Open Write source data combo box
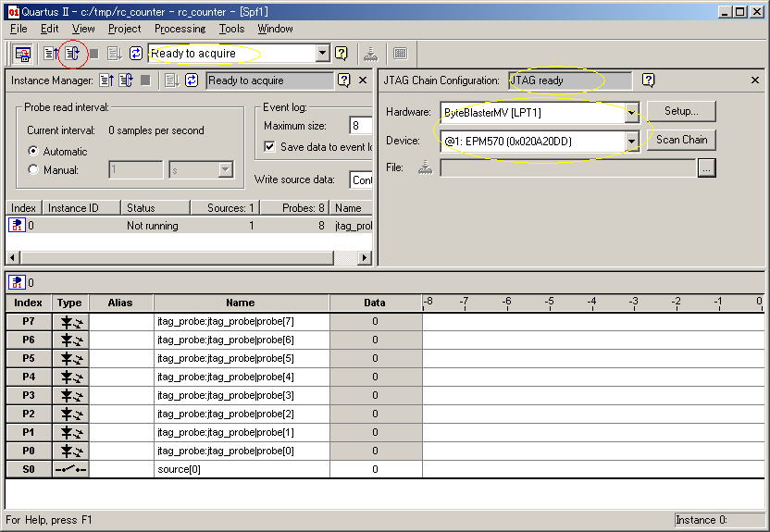The height and width of the screenshot is (532, 770). click(362, 179)
